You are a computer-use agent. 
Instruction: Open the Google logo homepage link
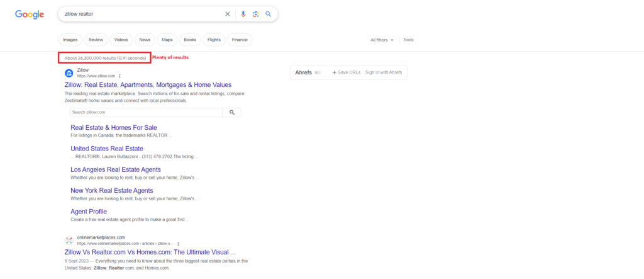point(30,14)
